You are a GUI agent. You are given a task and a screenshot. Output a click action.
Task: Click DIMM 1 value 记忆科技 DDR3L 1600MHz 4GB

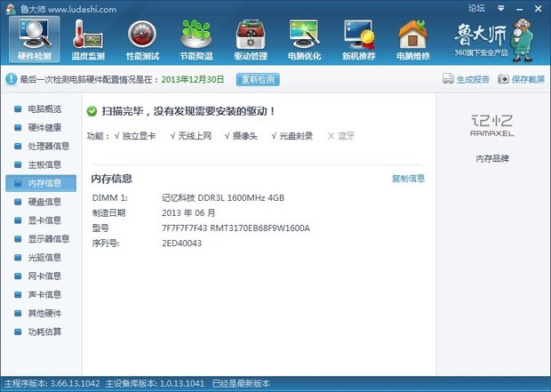tap(223, 198)
